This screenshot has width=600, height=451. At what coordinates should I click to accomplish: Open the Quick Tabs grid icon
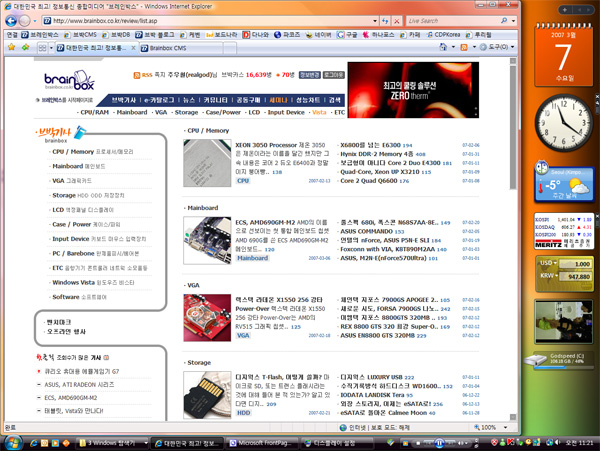point(42,48)
